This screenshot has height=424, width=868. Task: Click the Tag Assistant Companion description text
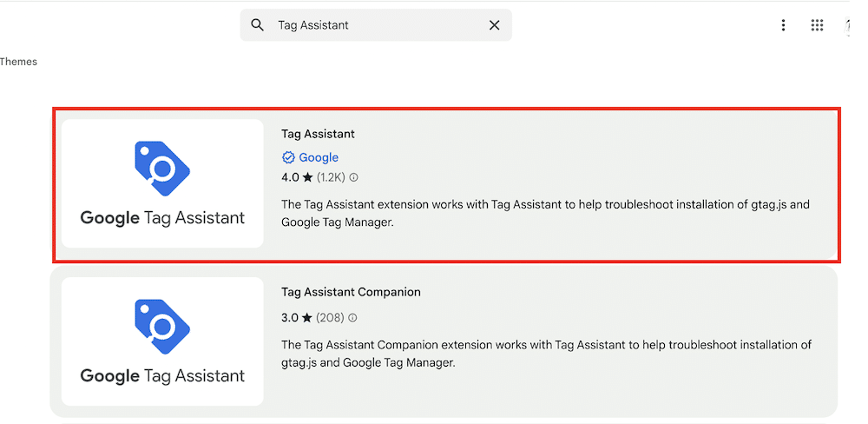pyautogui.click(x=546, y=354)
